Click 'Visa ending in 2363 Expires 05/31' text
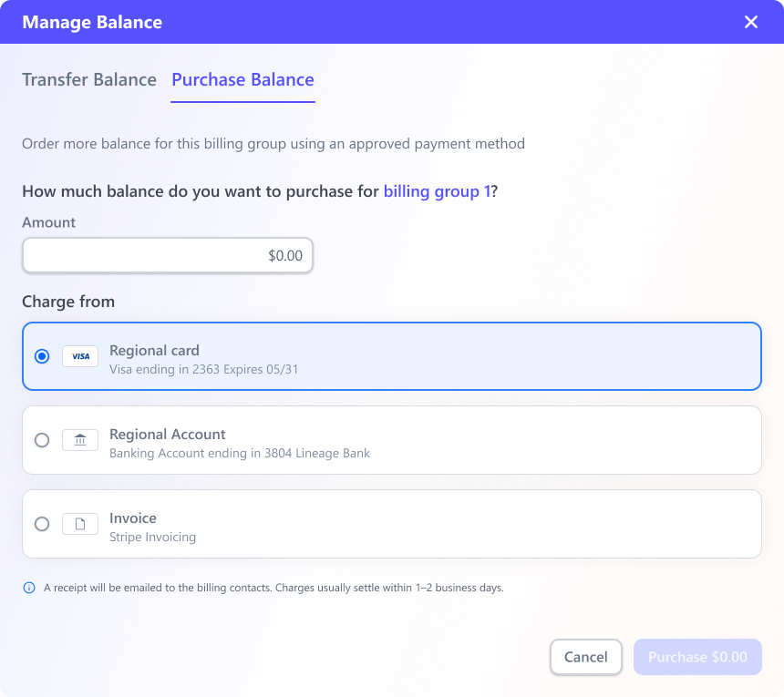Image resolution: width=784 pixels, height=697 pixels. coord(203,369)
